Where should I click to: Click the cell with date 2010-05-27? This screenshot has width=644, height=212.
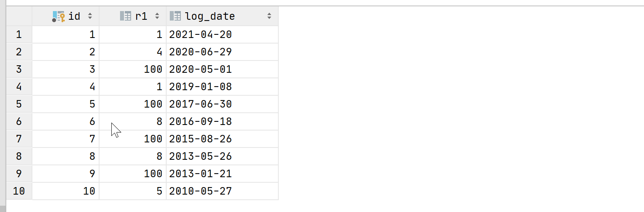(222, 191)
